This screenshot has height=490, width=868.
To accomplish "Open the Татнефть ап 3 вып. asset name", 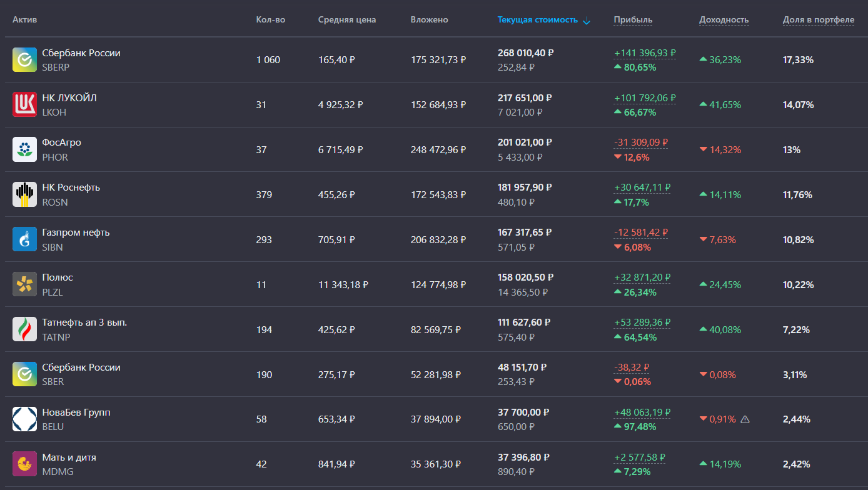I will pyautogui.click(x=84, y=322).
